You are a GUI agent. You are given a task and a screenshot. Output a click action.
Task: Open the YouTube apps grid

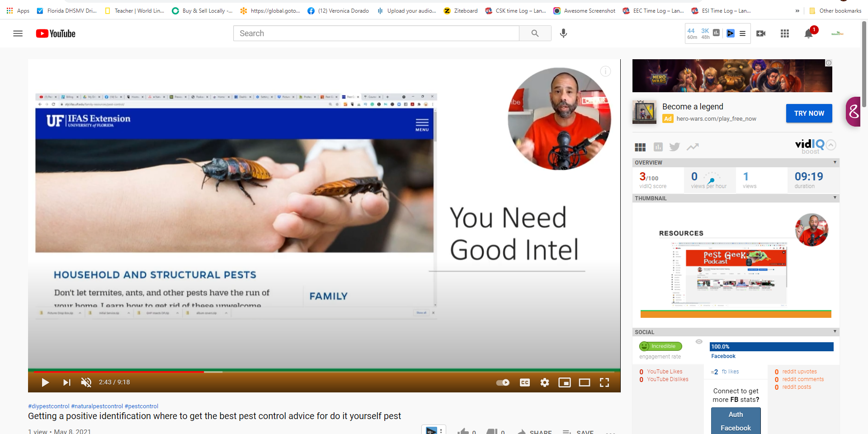tap(785, 33)
